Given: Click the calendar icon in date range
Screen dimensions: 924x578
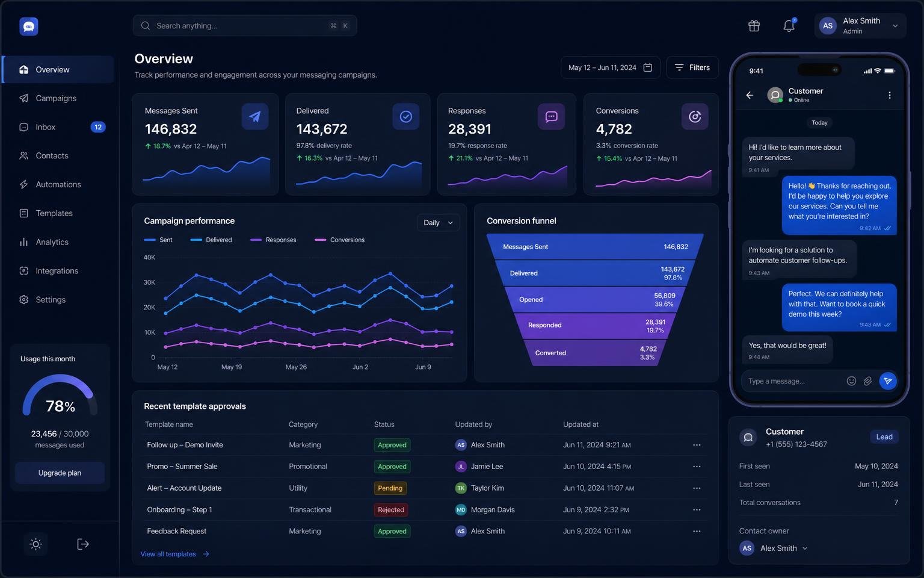Looking at the screenshot, I should (648, 67).
